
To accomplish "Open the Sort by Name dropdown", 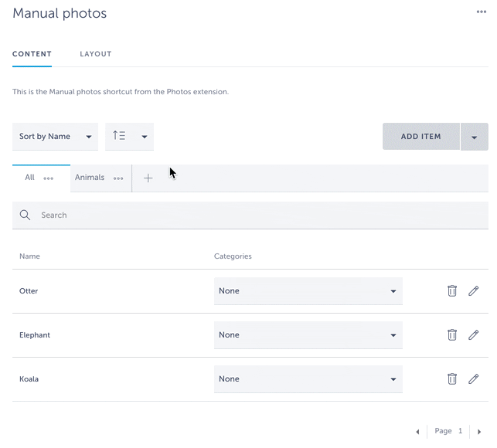I will click(x=55, y=137).
